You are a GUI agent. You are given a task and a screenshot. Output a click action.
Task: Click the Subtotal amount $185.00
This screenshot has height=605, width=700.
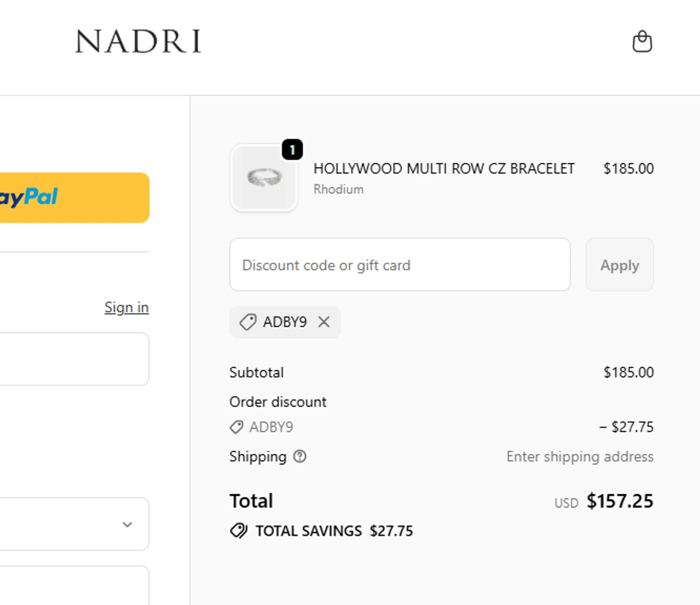click(629, 372)
